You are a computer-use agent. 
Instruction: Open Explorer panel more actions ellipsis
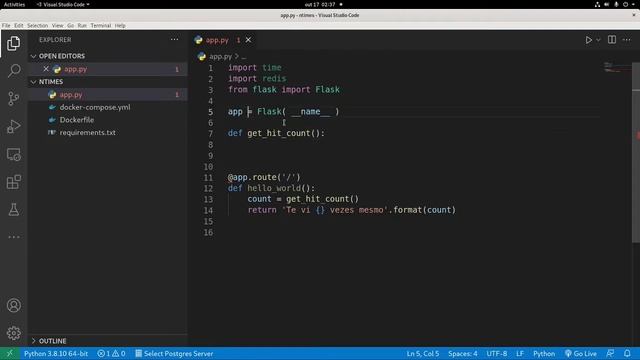[174, 40]
